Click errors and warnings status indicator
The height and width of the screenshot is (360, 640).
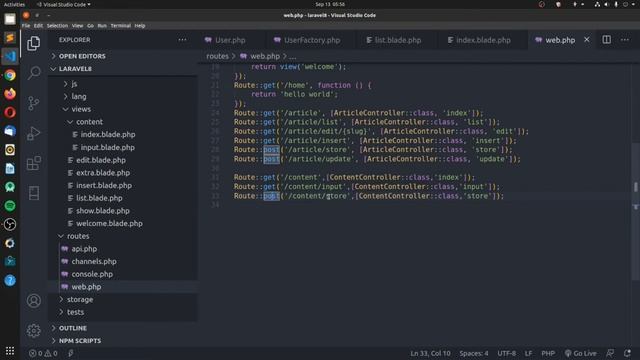pyautogui.click(x=43, y=353)
